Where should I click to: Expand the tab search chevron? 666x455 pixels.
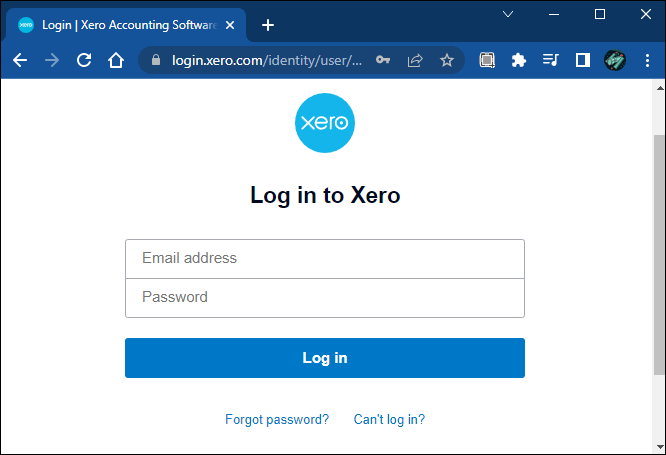pos(508,14)
